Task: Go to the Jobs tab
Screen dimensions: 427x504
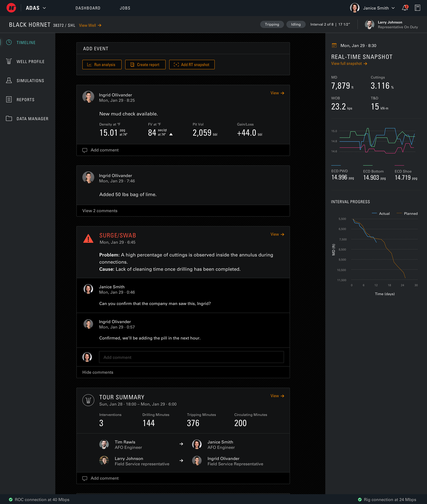Action: (x=125, y=8)
